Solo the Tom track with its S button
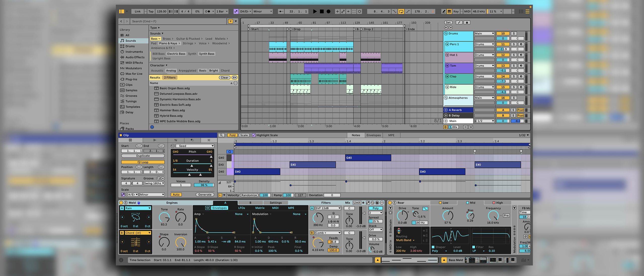The height and width of the screenshot is (276, 644). pos(513,65)
